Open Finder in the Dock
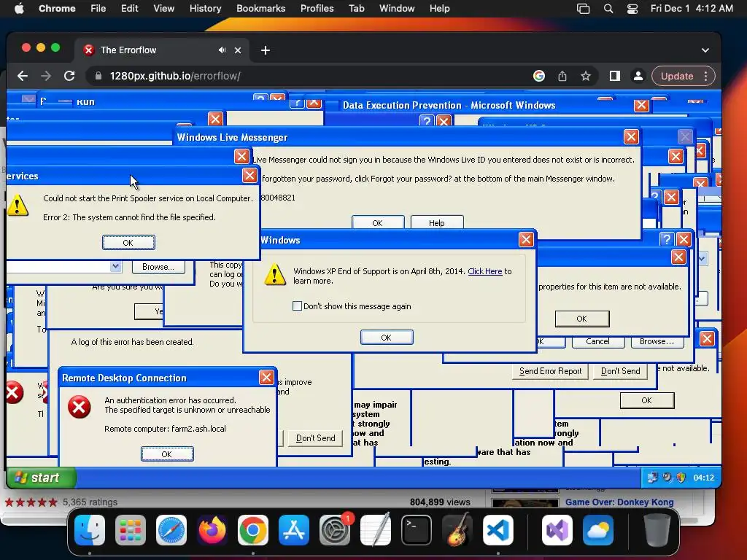Screen dimensions: 747x560 point(90,530)
